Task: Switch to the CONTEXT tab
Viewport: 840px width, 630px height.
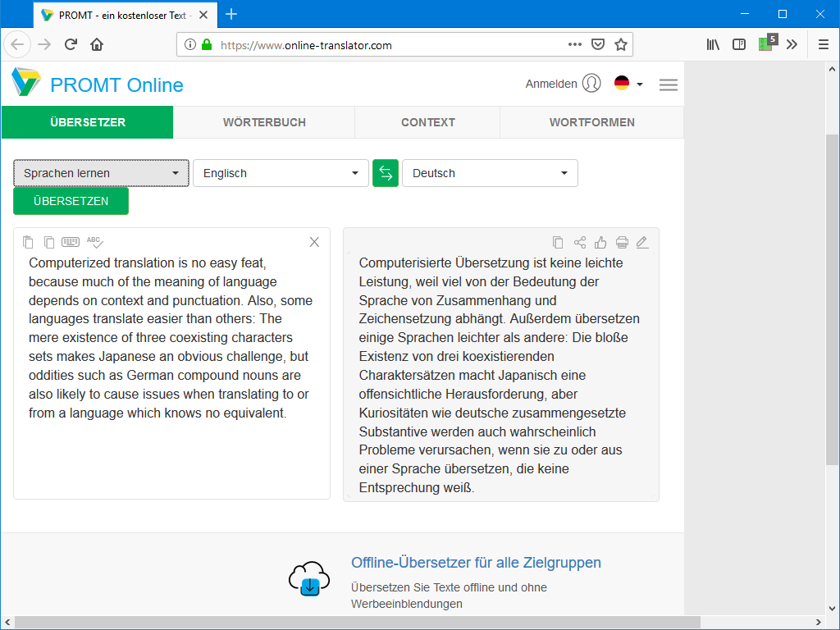Action: coord(428,122)
